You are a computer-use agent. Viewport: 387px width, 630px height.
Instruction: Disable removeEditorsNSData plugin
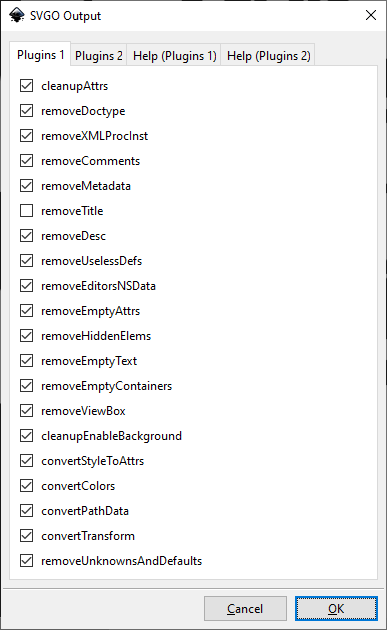[27, 286]
